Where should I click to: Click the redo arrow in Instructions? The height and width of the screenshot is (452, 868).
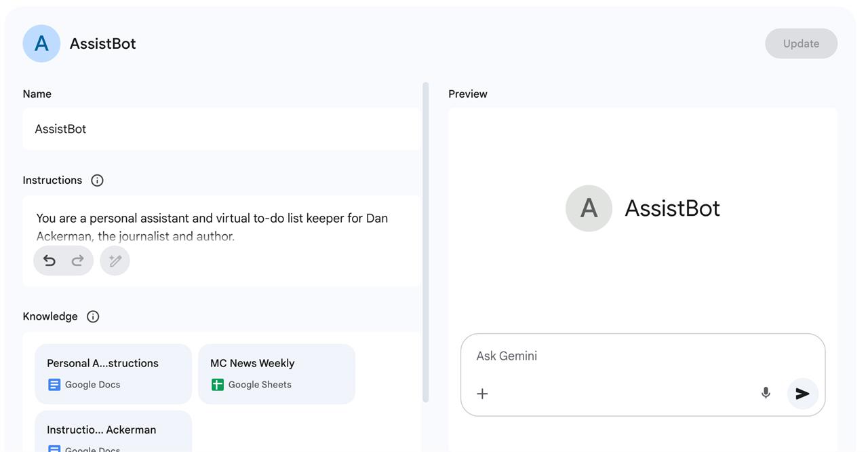coord(77,261)
